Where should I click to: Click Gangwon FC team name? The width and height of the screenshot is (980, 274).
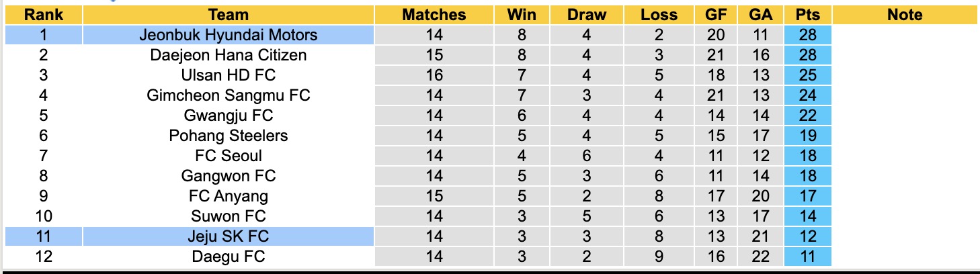point(229,176)
